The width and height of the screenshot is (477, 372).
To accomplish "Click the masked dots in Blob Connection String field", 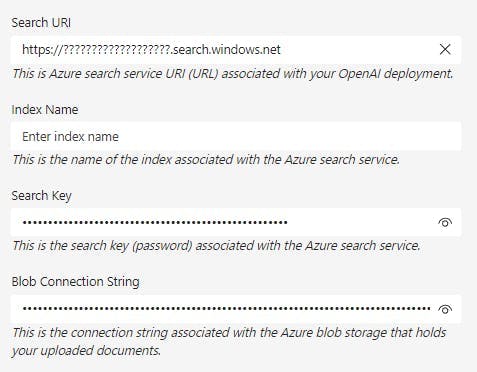I will coord(226,309).
